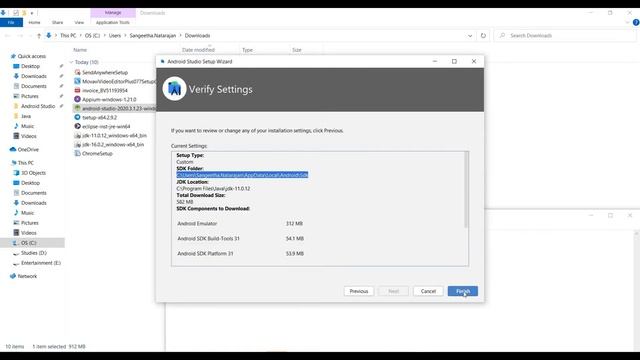
Task: Select jdk-11.0.12_windows-x64_bin file
Action: click(114, 135)
